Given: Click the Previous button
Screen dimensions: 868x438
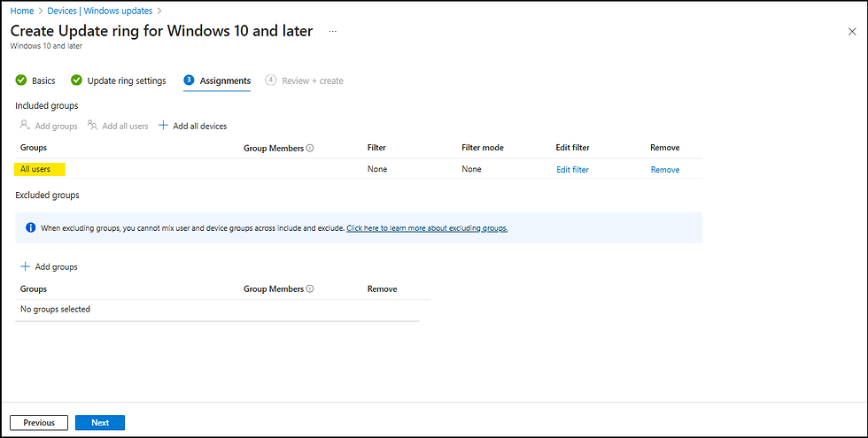Looking at the screenshot, I should tap(39, 423).
